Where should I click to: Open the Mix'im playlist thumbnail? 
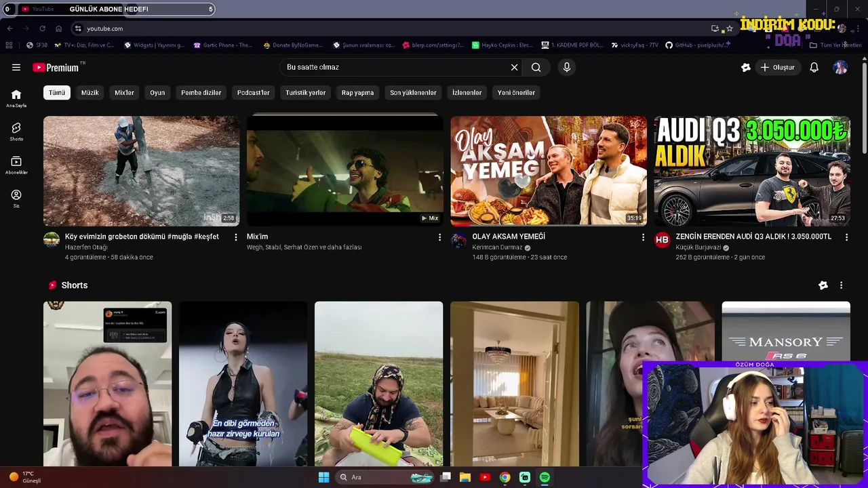click(x=345, y=171)
